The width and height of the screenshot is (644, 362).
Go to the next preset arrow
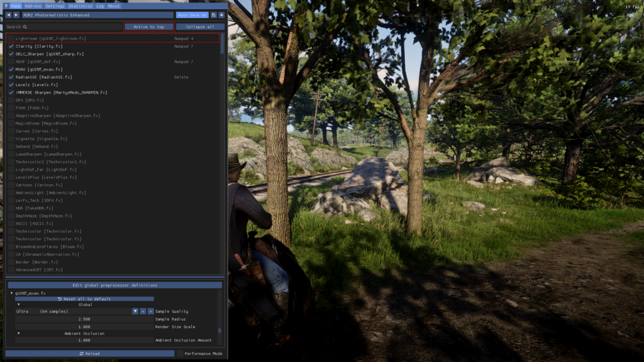point(16,15)
